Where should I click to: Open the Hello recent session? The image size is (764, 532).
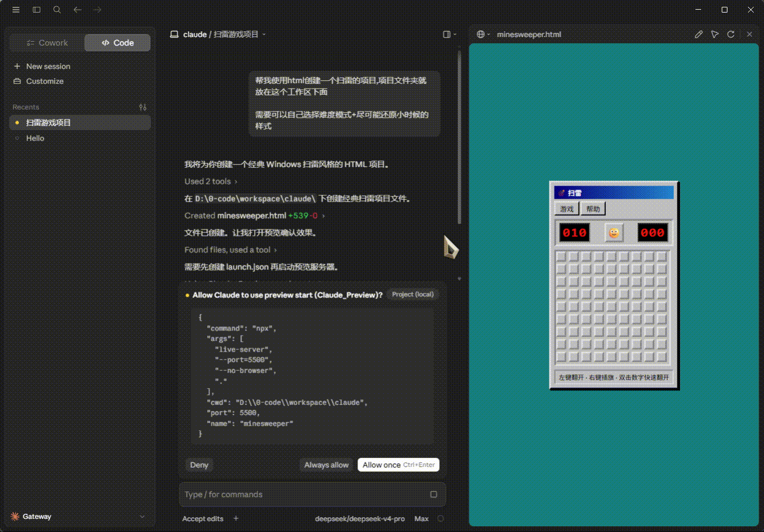(x=80, y=138)
